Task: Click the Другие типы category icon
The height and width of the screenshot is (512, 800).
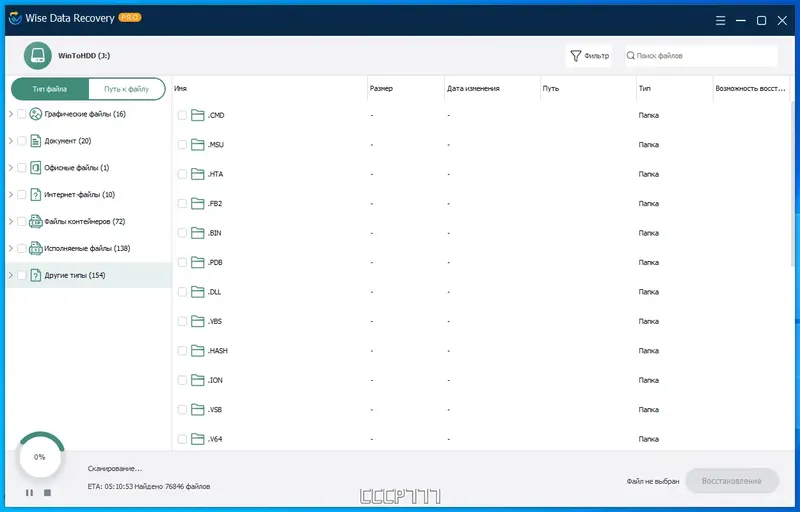Action: (x=35, y=275)
